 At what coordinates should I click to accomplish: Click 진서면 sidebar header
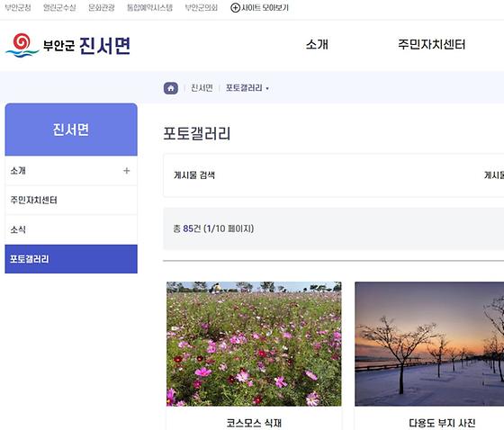click(71, 130)
